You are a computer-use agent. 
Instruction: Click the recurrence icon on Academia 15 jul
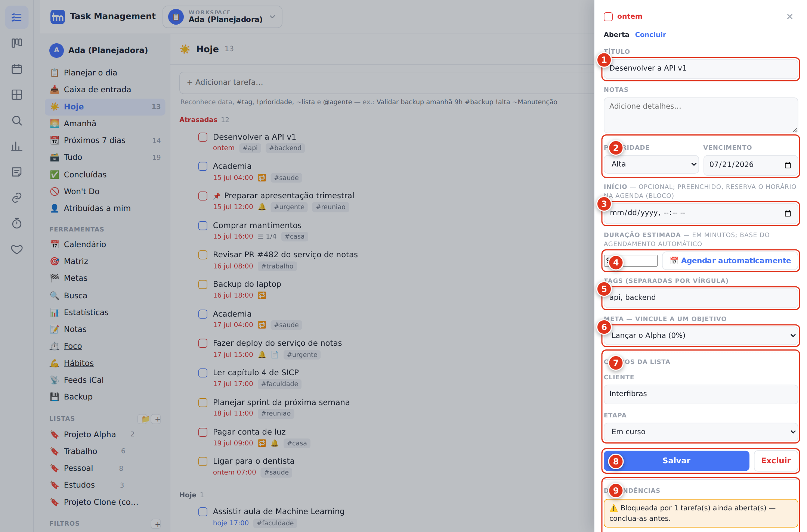coord(262,178)
